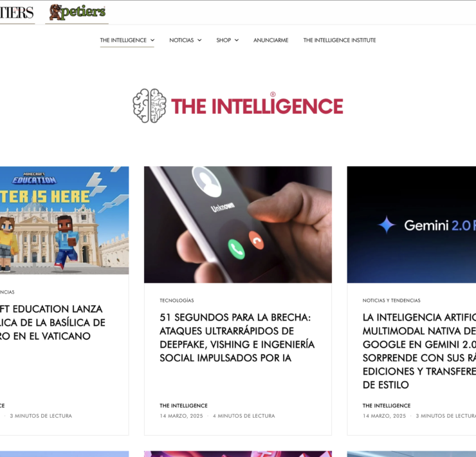This screenshot has width=476, height=457.
Task: Select the Tecnologías category label
Action: click(x=177, y=301)
